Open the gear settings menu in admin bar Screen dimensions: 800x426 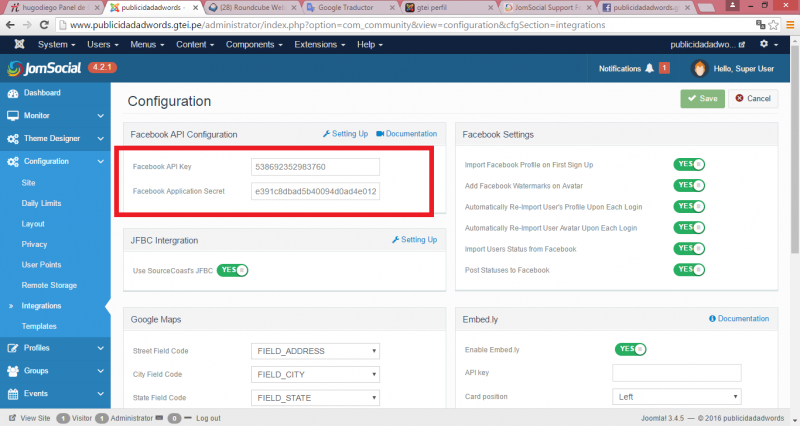768,44
